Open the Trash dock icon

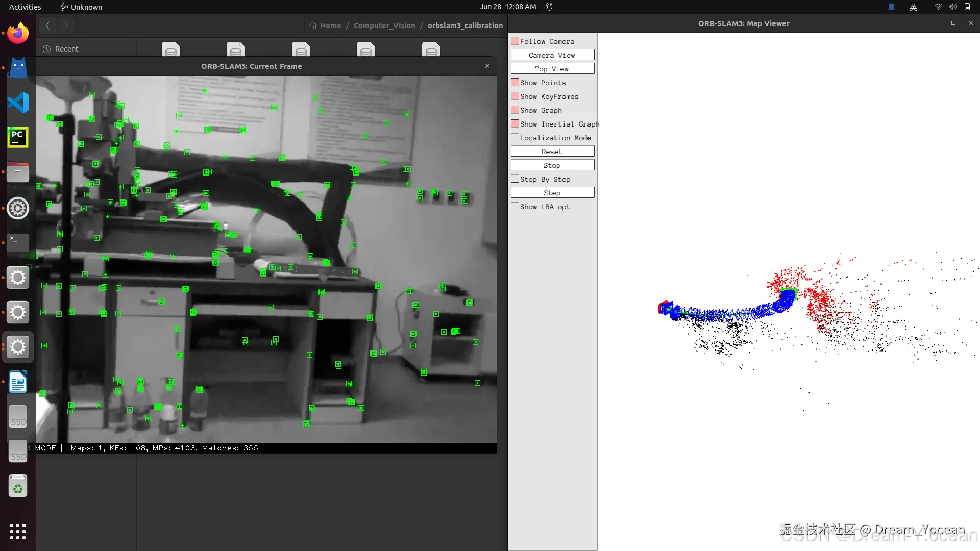(x=18, y=487)
